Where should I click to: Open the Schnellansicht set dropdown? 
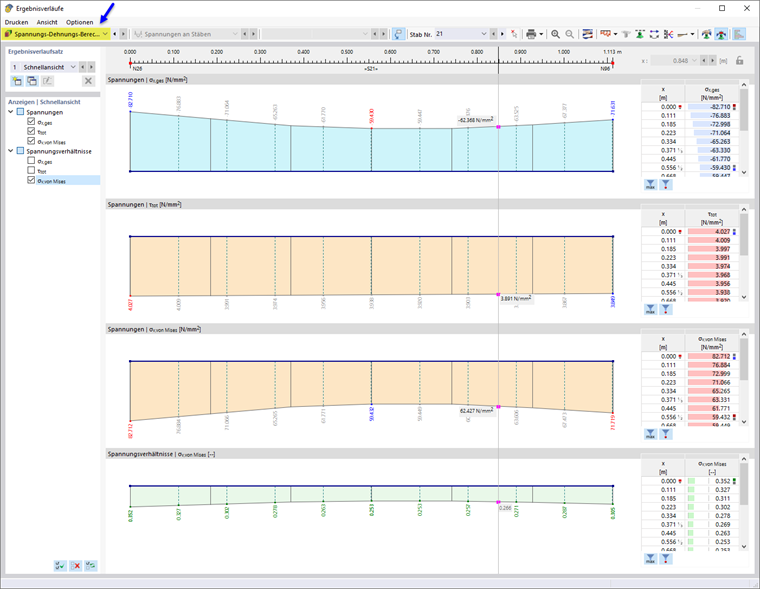[x=73, y=67]
